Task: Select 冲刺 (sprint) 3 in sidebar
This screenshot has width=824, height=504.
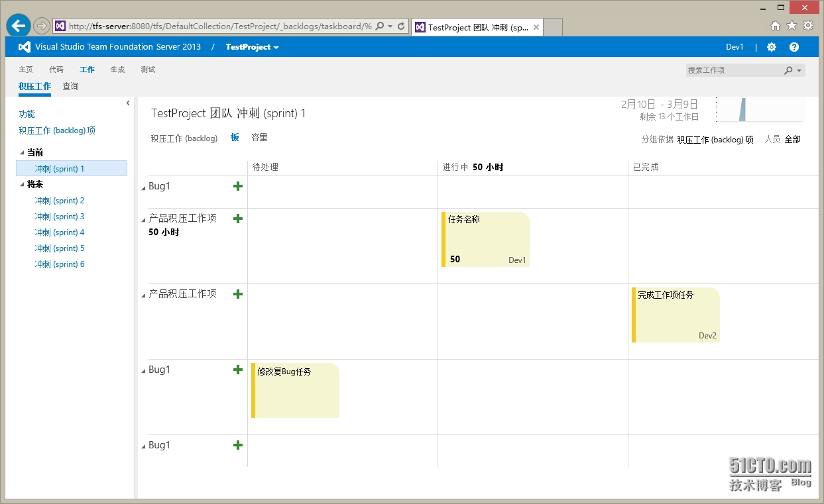Action: 60,217
